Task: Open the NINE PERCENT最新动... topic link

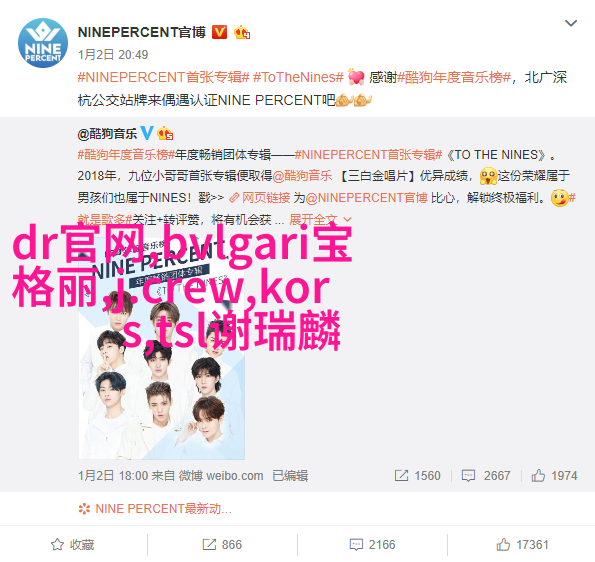Action: click(x=155, y=508)
